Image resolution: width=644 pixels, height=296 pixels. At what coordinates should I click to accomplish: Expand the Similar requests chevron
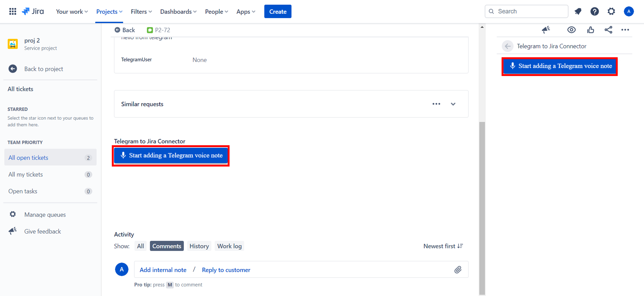point(453,104)
